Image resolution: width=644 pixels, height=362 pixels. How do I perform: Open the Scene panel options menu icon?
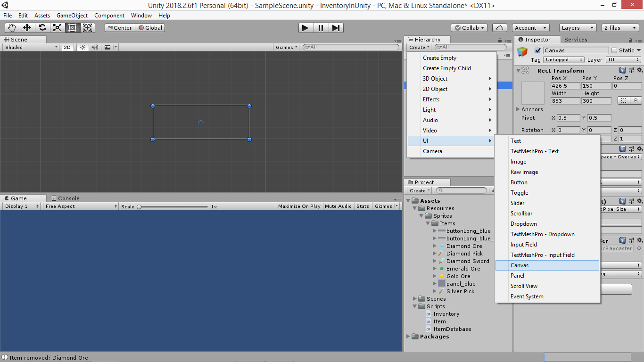(398, 41)
